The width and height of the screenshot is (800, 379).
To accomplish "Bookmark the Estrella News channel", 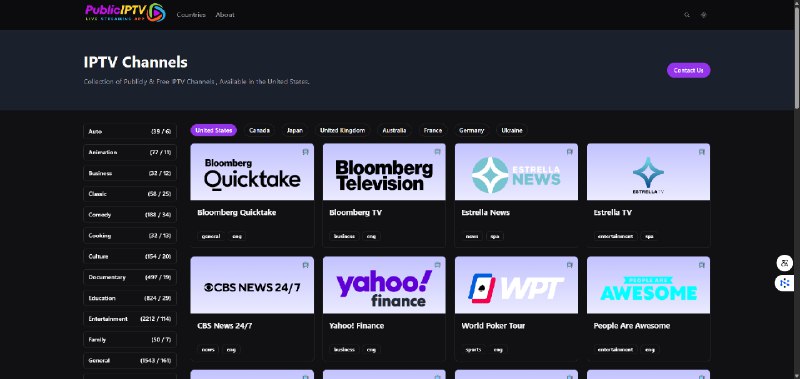I will pos(569,152).
